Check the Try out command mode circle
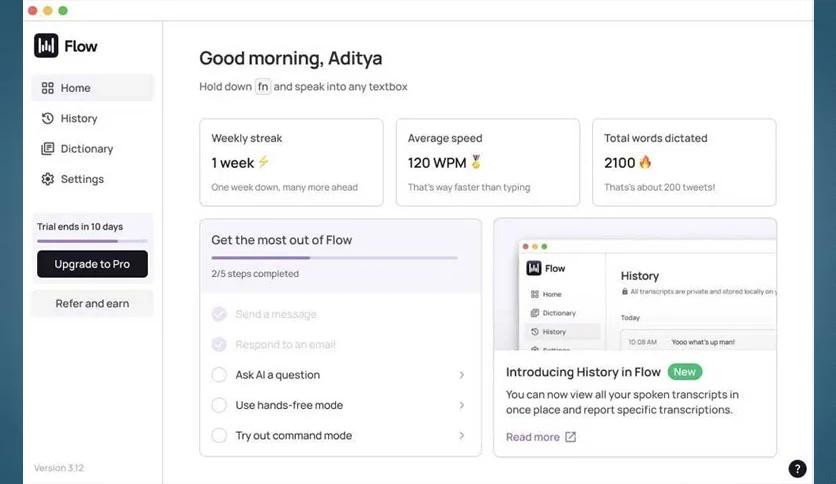 (x=219, y=435)
